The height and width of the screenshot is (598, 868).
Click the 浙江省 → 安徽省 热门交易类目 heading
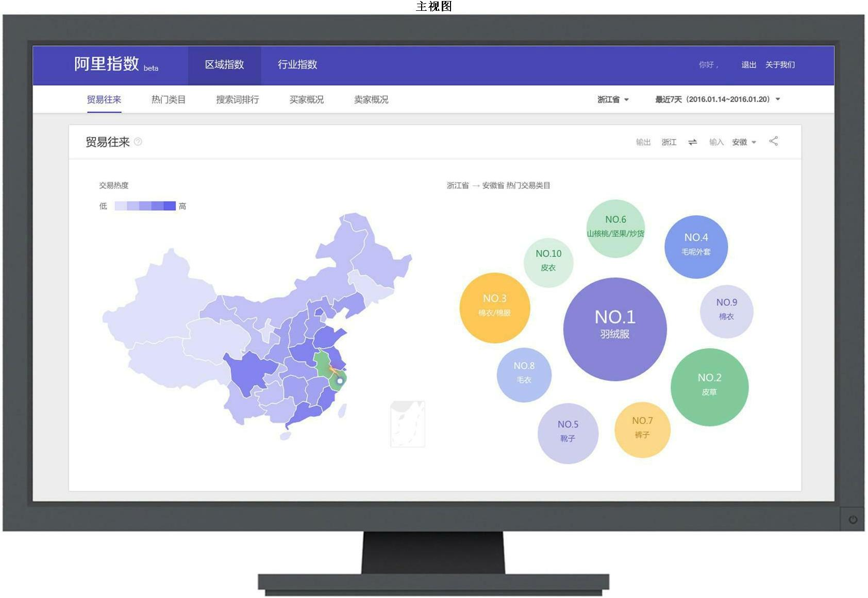pos(498,185)
